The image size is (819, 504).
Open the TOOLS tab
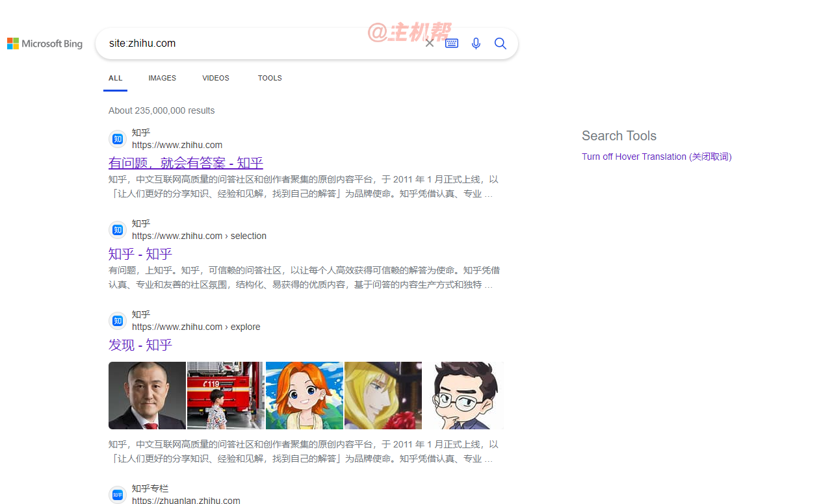[270, 78]
